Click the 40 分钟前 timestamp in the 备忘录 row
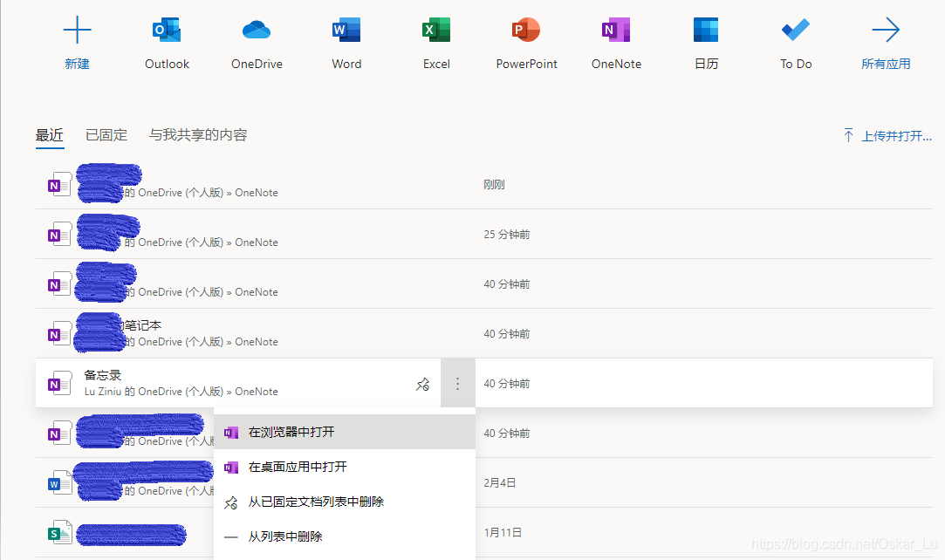 point(507,384)
